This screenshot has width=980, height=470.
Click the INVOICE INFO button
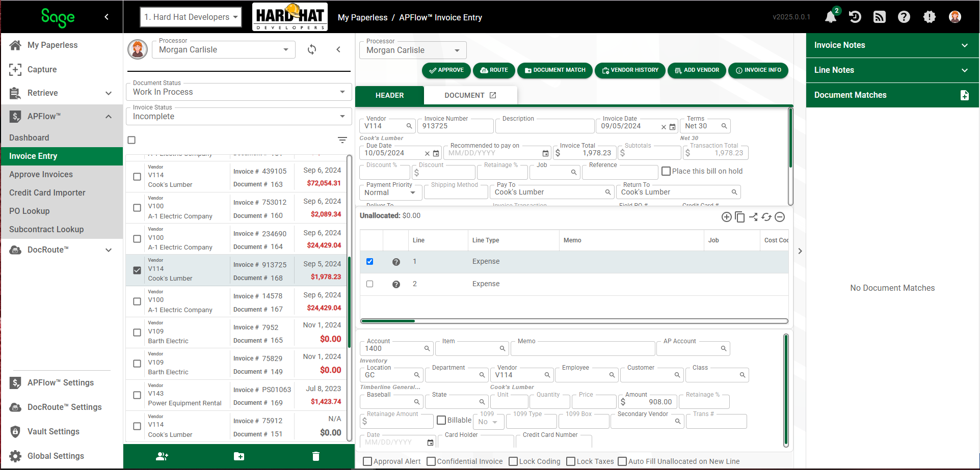pos(758,70)
